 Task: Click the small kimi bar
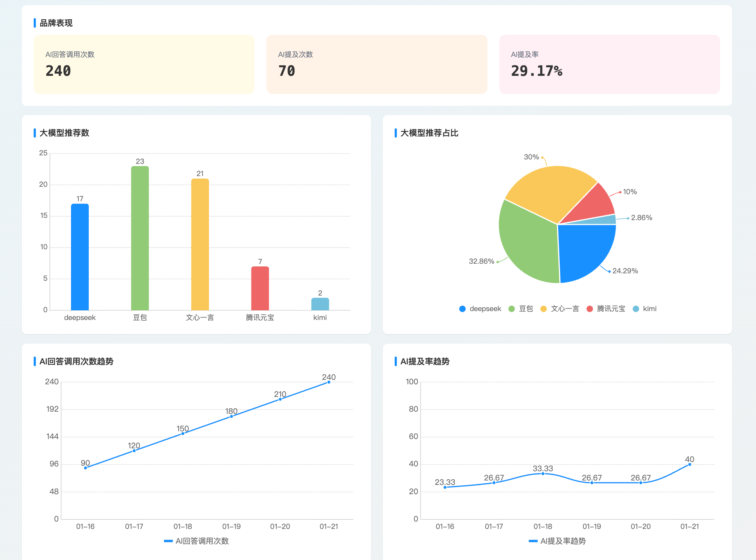point(320,304)
